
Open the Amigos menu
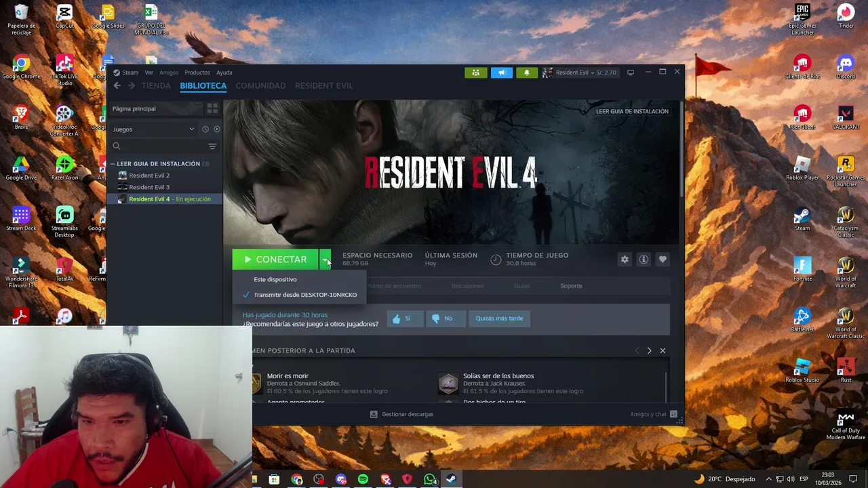(169, 73)
